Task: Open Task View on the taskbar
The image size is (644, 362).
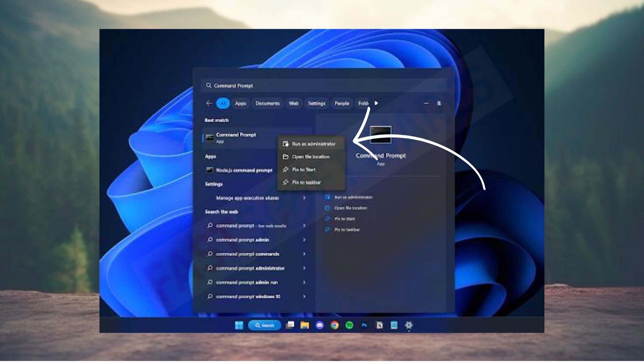Action: point(290,325)
